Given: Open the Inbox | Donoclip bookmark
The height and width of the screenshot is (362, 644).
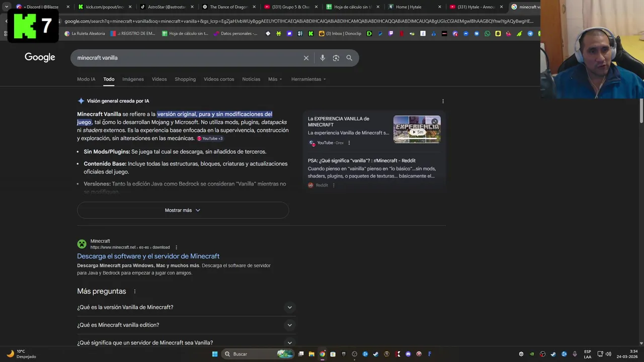Looking at the screenshot, I should coord(340,34).
